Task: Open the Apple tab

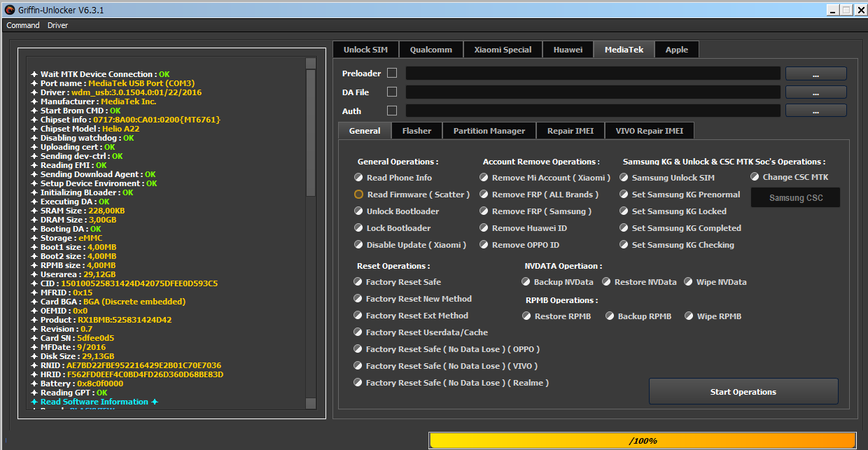Action: 677,50
